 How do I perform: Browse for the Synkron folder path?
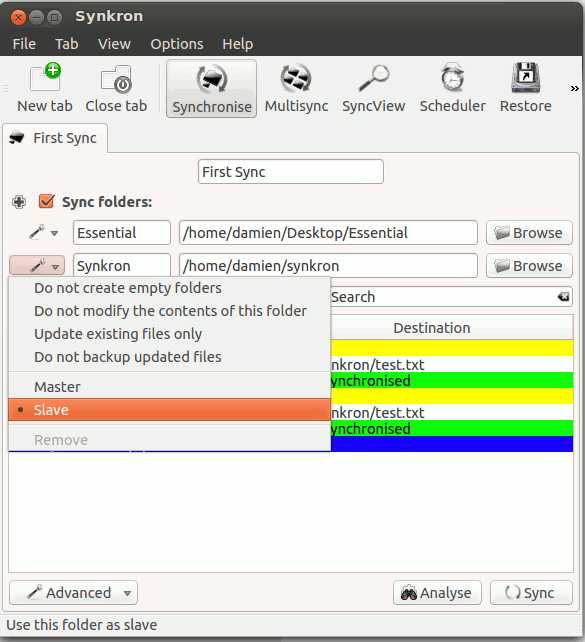point(529,266)
